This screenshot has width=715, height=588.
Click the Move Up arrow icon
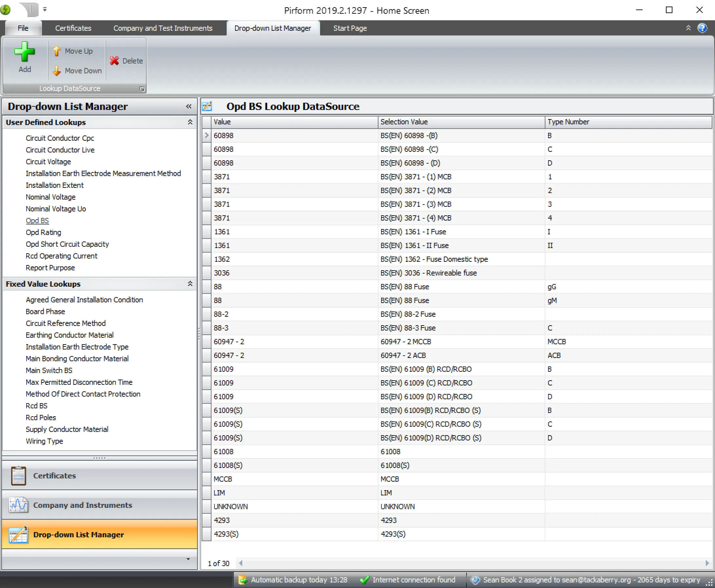pyautogui.click(x=57, y=51)
